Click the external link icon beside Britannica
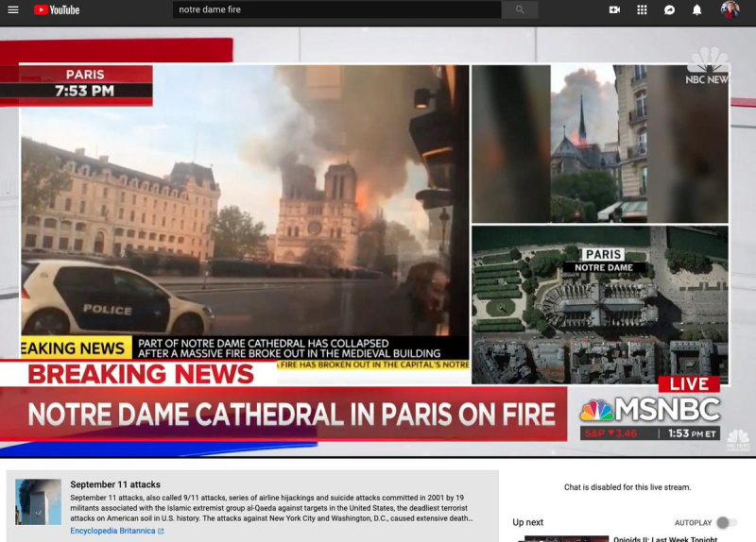756x542 pixels. 161,531
